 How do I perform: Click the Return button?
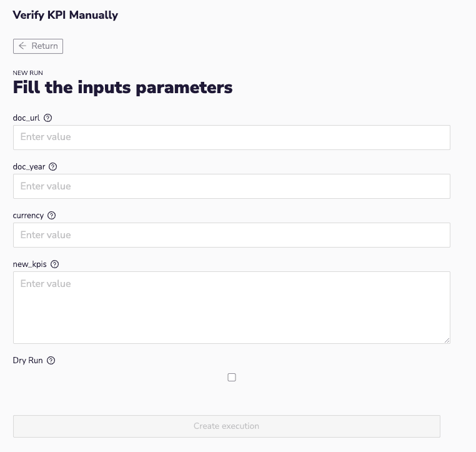point(38,46)
